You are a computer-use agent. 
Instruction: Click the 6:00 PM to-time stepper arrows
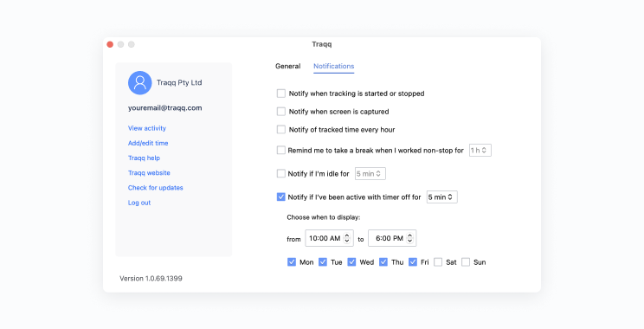pyautogui.click(x=409, y=238)
